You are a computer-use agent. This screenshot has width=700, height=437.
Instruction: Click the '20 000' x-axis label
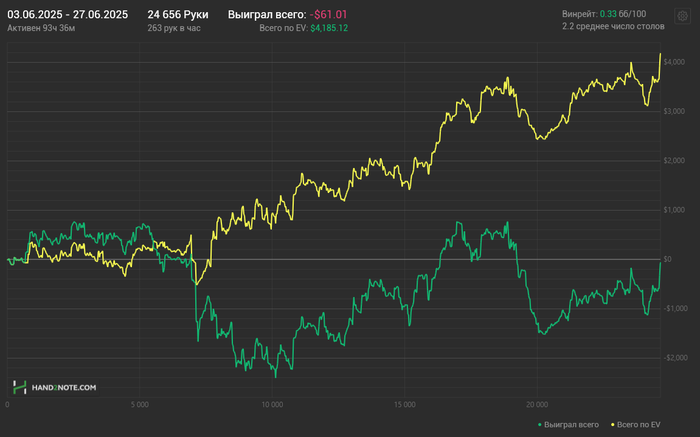pos(537,405)
